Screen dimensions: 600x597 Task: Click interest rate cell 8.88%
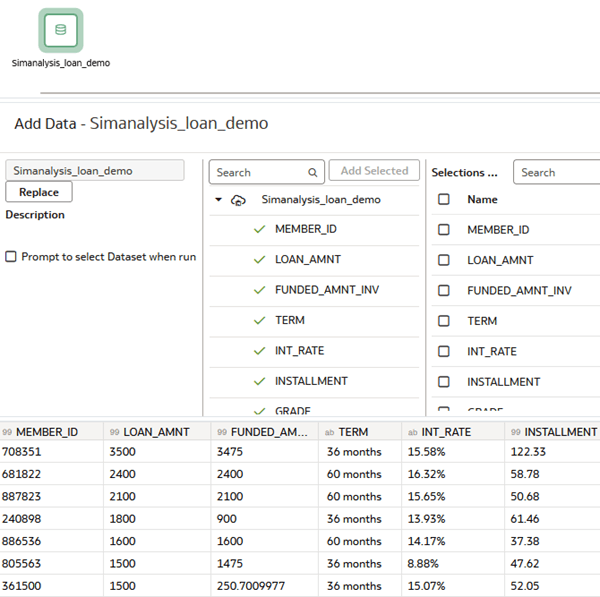click(453, 564)
